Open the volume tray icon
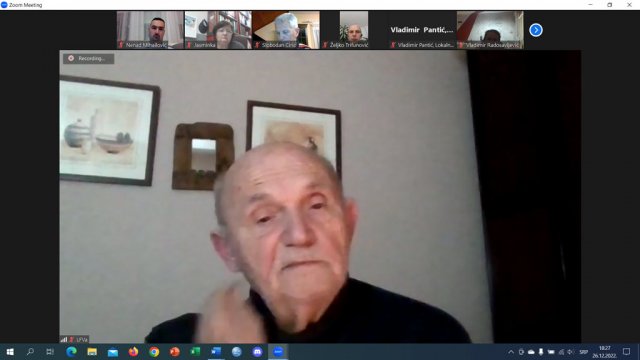This screenshot has height=360, width=640. click(x=570, y=352)
